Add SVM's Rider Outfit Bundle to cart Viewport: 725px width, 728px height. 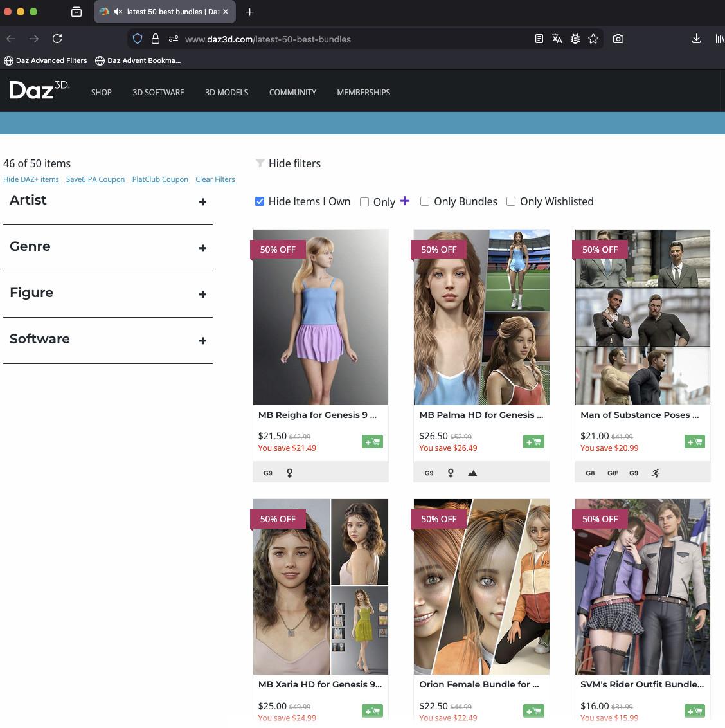click(x=694, y=711)
